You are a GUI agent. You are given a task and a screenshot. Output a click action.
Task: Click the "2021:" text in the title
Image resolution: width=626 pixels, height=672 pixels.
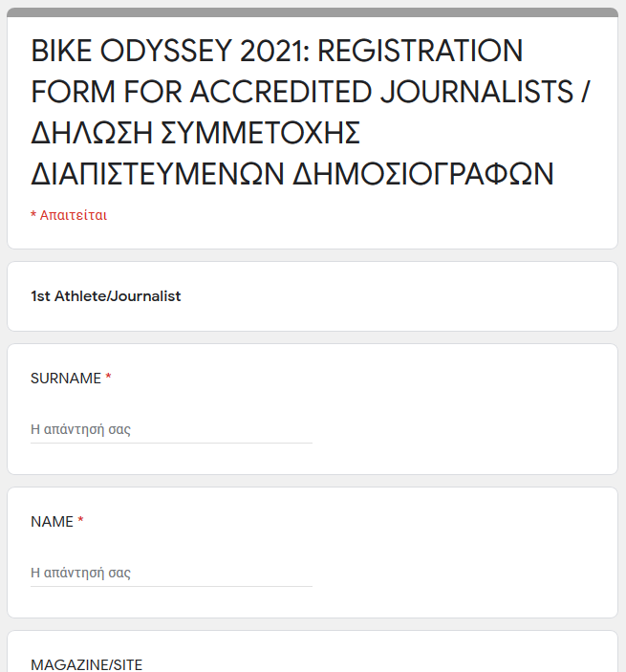click(x=274, y=51)
